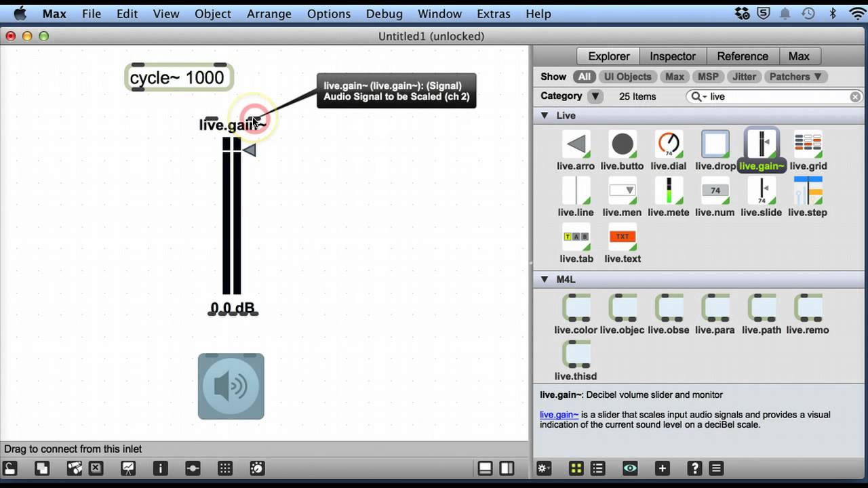Image resolution: width=868 pixels, height=488 pixels.
Task: Open the Patchers filter dropdown
Action: tap(795, 77)
